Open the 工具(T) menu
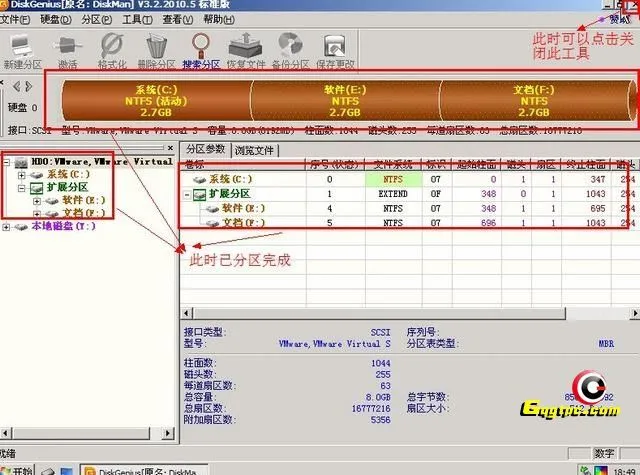Screen dimensions: 640x475 click(x=138, y=20)
